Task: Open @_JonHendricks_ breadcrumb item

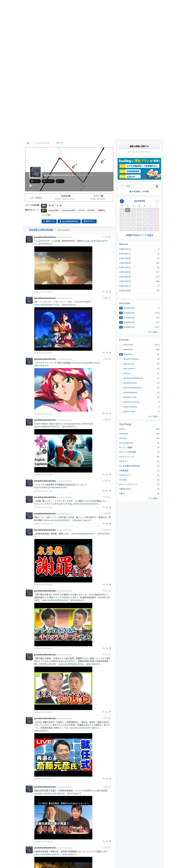Action: tap(43, 143)
